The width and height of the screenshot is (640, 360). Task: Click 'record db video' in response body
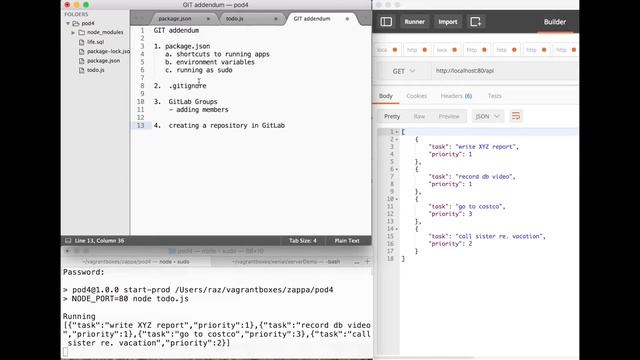click(485, 176)
